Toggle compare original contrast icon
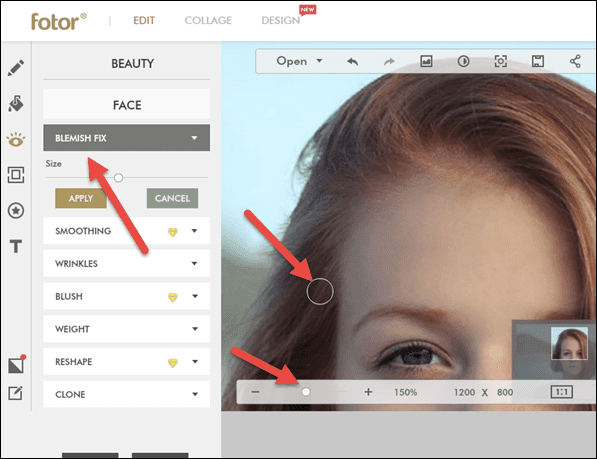Viewport: 597px width, 459px height. point(463,61)
